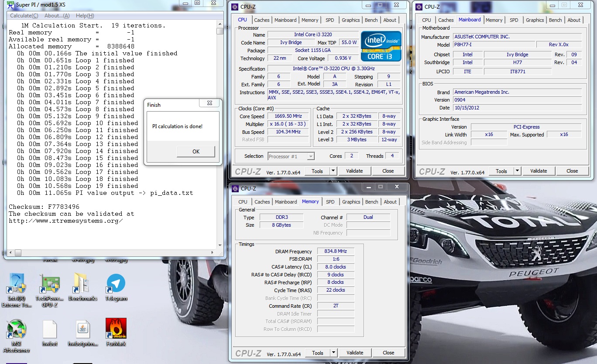Open the Processor #1 selection combo box
This screenshot has width=597, height=364.
click(x=291, y=156)
